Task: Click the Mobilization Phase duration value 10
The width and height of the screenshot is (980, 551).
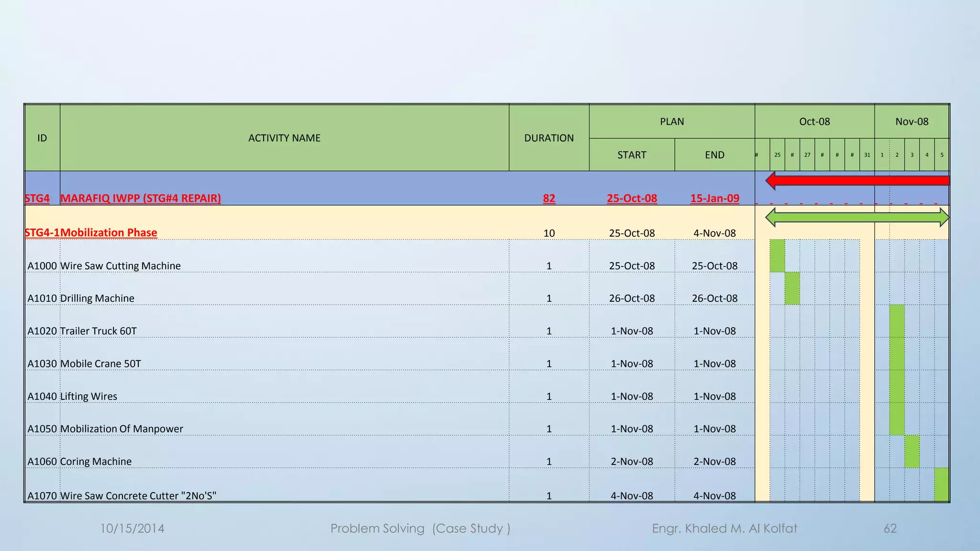Action: [549, 233]
